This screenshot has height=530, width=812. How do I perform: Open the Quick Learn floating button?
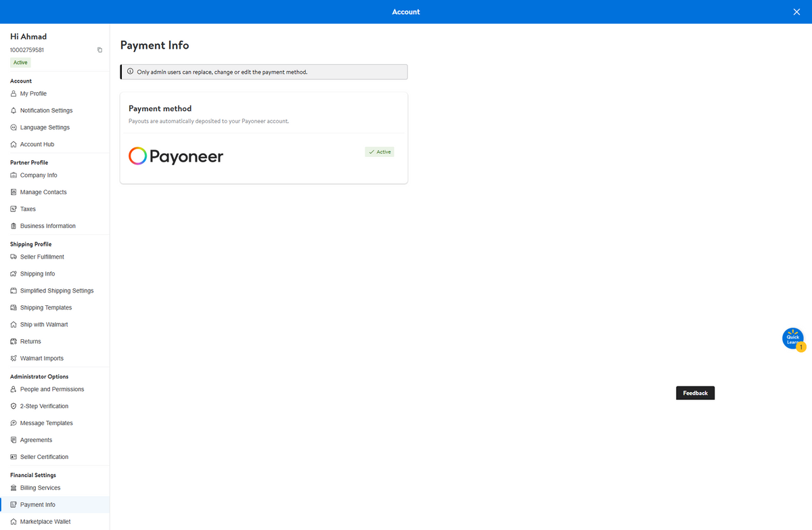793,338
